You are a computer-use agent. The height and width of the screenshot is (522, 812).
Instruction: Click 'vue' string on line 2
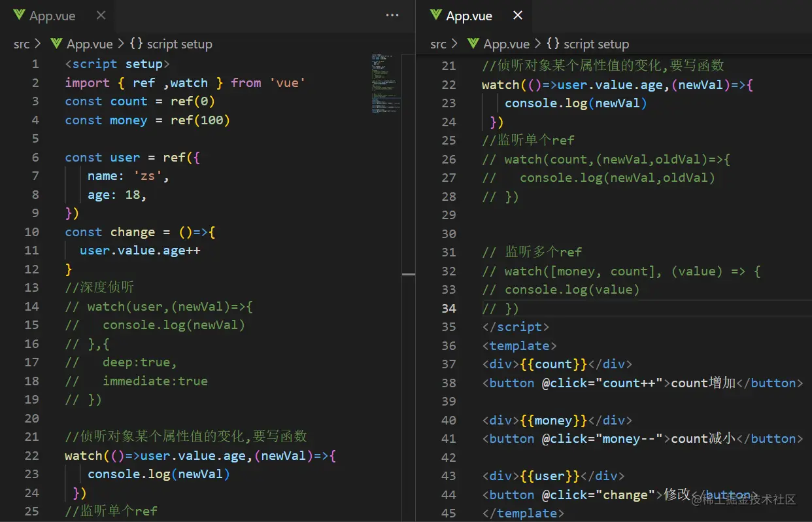point(288,83)
